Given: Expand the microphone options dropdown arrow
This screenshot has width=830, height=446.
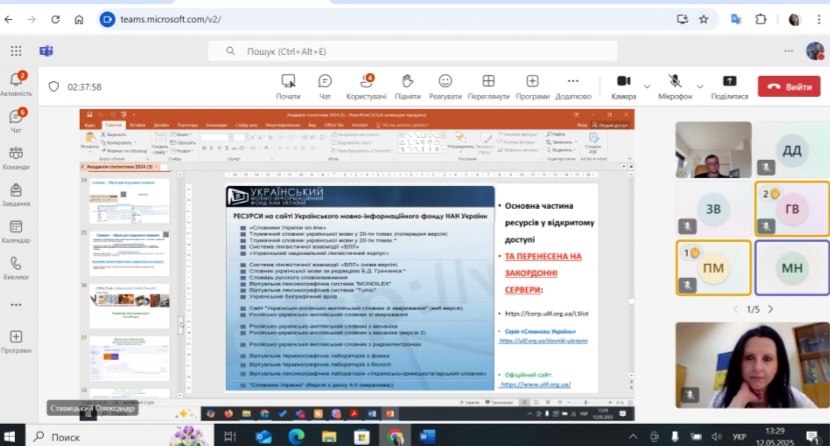Looking at the screenshot, I should [699, 85].
